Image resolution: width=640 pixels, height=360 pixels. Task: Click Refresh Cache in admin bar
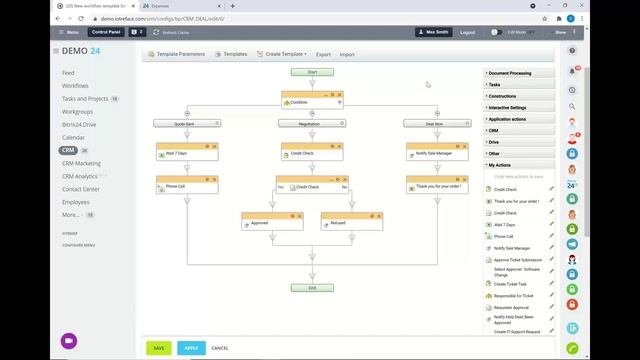point(171,32)
